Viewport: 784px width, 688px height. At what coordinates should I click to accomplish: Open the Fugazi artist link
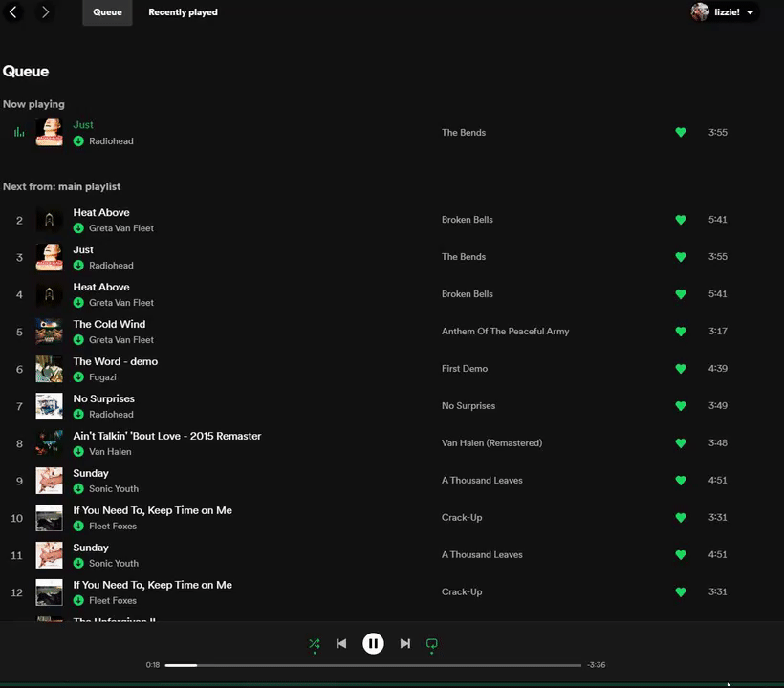point(102,377)
